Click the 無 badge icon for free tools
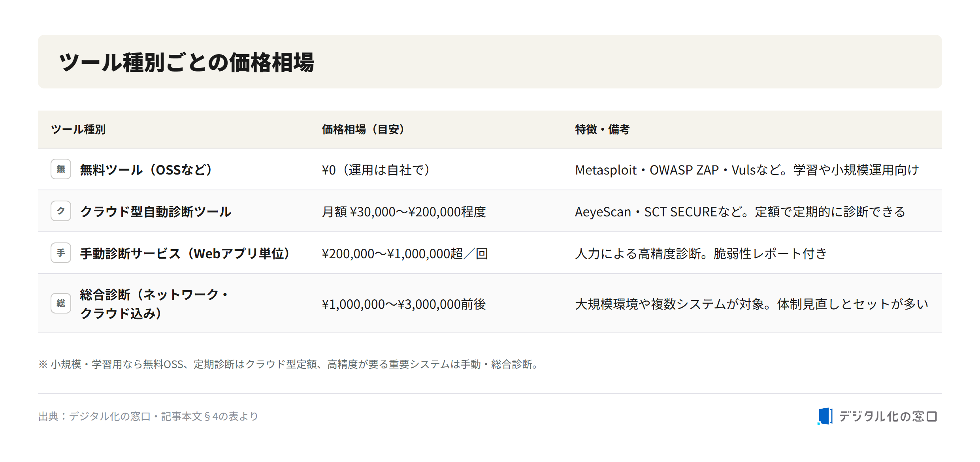980x462 pixels. (61, 169)
